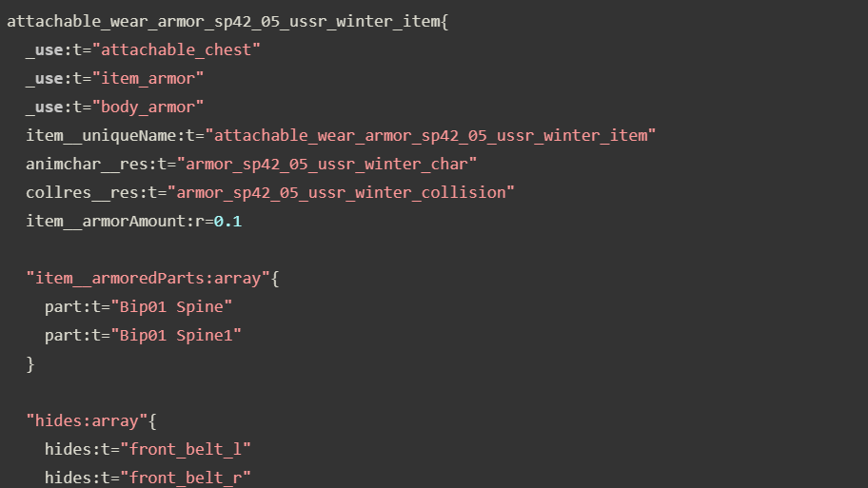Image resolution: width=868 pixels, height=488 pixels.
Task: Click the opening brace after the first-line block name
Action: click(444, 21)
